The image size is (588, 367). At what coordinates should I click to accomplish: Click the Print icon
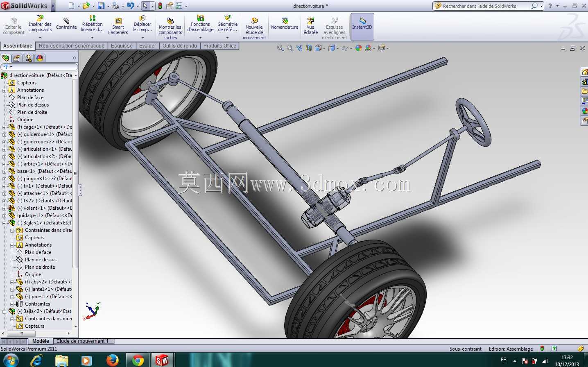click(x=115, y=6)
